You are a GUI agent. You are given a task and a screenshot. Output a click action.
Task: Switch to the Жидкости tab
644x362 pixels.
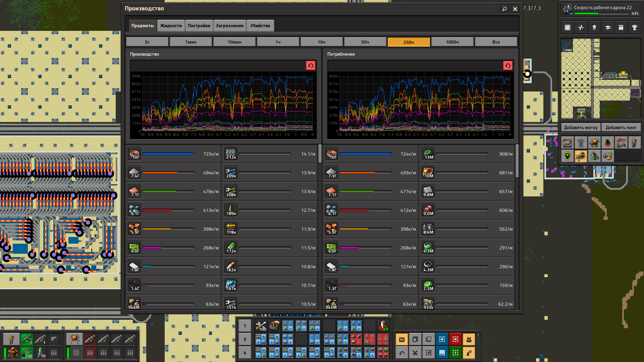(171, 26)
